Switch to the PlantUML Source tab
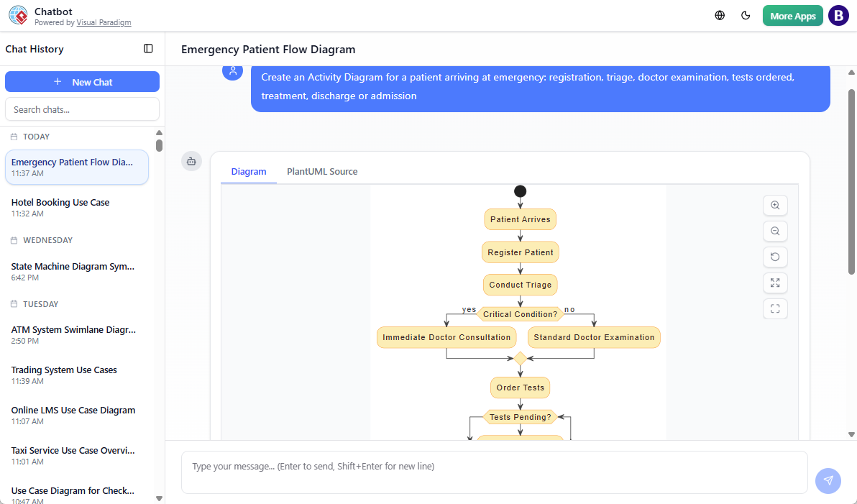The image size is (857, 504). 321,171
